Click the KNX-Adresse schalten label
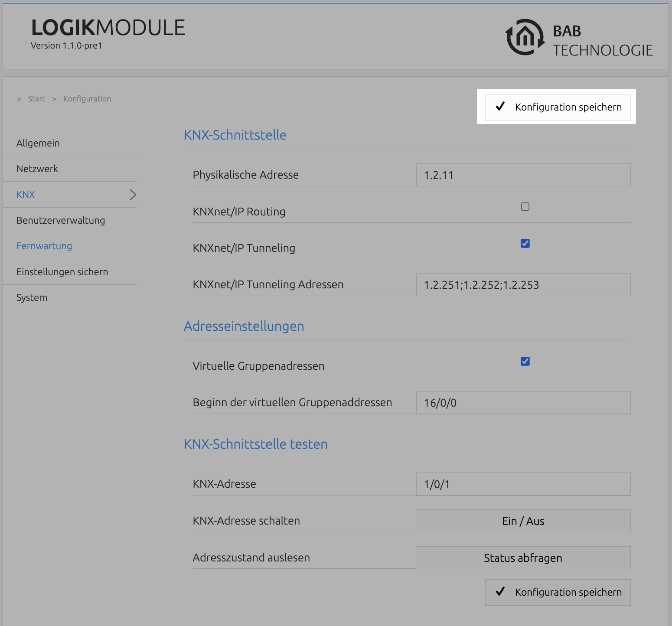Screen dimensions: 672x626 pyautogui.click(x=246, y=521)
